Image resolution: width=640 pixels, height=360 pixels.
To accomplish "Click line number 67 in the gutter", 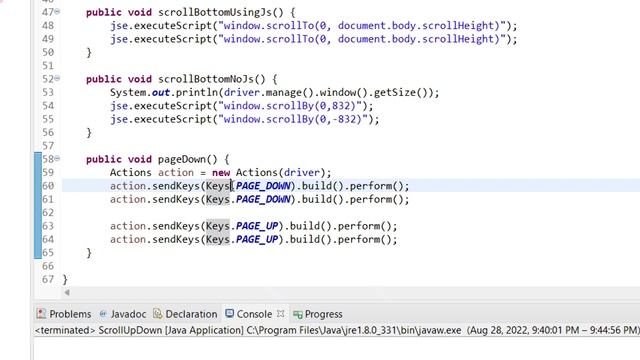I will pos(48,279).
